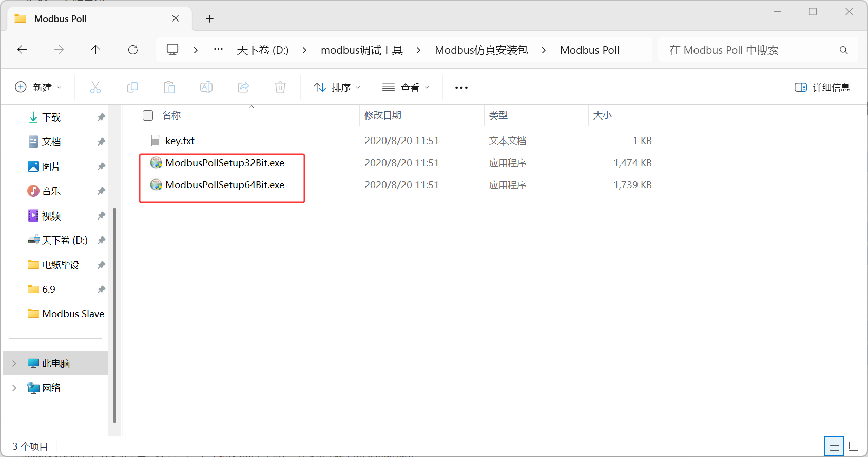Open 下载 in the sidebar
This screenshot has width=868, height=457.
(x=51, y=117)
